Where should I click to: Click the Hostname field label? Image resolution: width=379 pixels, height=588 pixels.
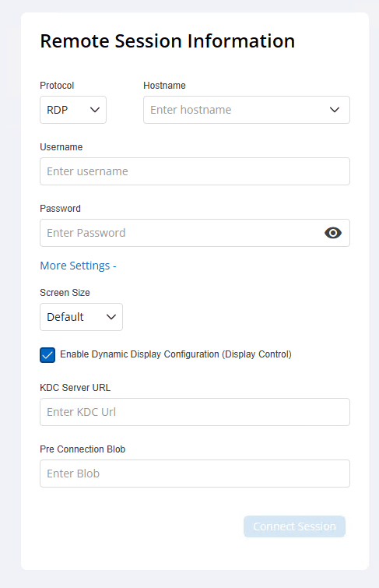164,86
